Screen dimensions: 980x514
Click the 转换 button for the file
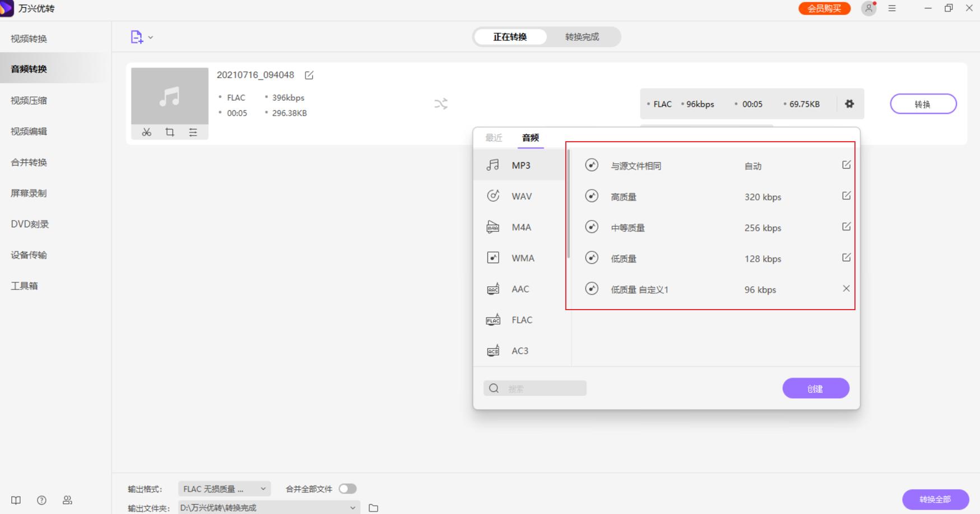(x=923, y=104)
